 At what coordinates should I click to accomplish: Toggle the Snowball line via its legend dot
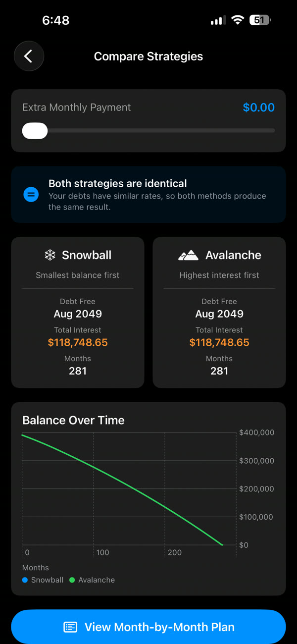[x=25, y=580]
